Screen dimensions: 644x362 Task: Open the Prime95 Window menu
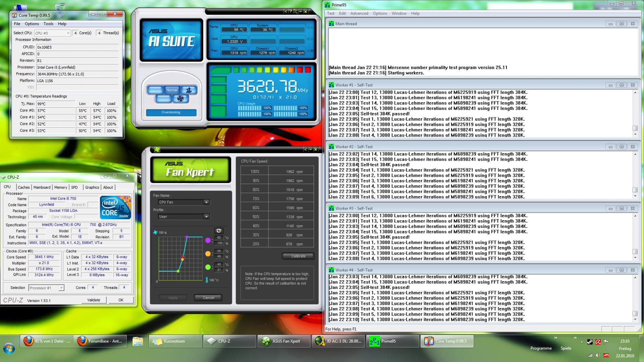tap(399, 13)
